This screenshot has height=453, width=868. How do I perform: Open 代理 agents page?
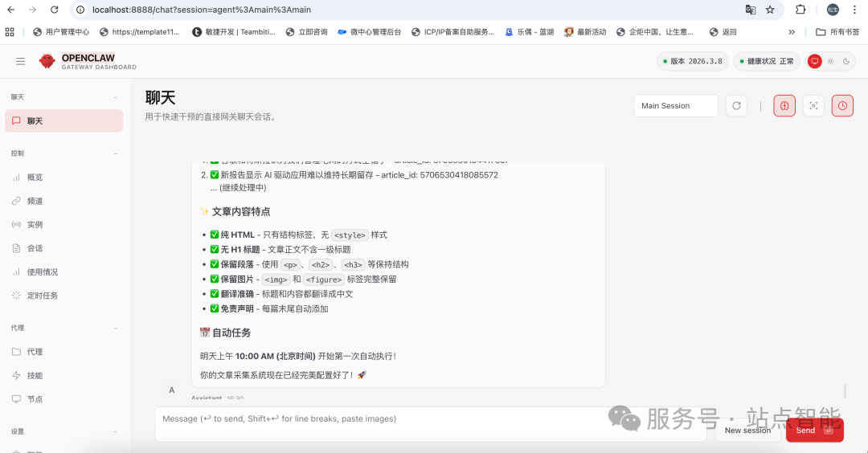pyautogui.click(x=64, y=352)
